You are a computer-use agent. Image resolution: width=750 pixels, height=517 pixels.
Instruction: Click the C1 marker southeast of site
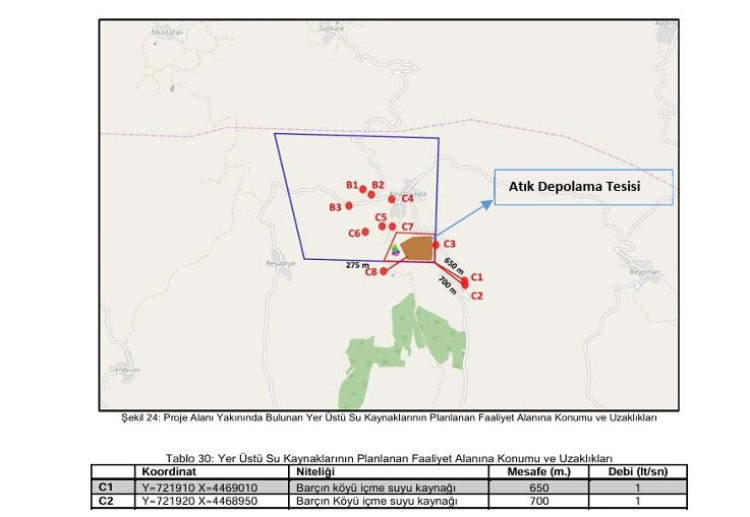[x=464, y=282]
